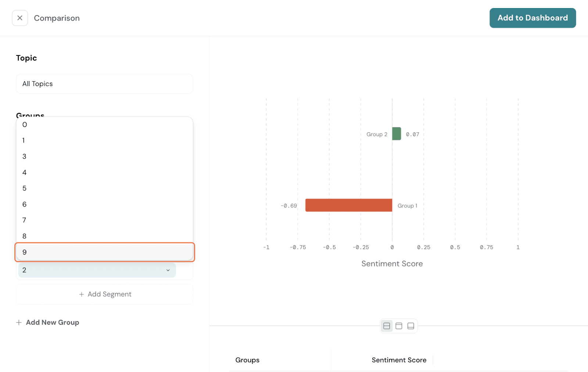Click the green Group 2 sentiment bar
The image size is (588, 372).
coord(397,134)
